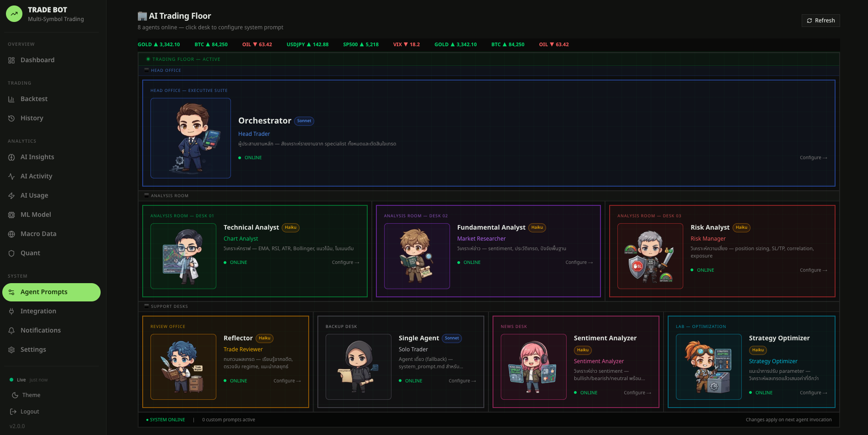This screenshot has height=435, width=868.
Task: Go to the Backtest section
Action: click(51, 99)
